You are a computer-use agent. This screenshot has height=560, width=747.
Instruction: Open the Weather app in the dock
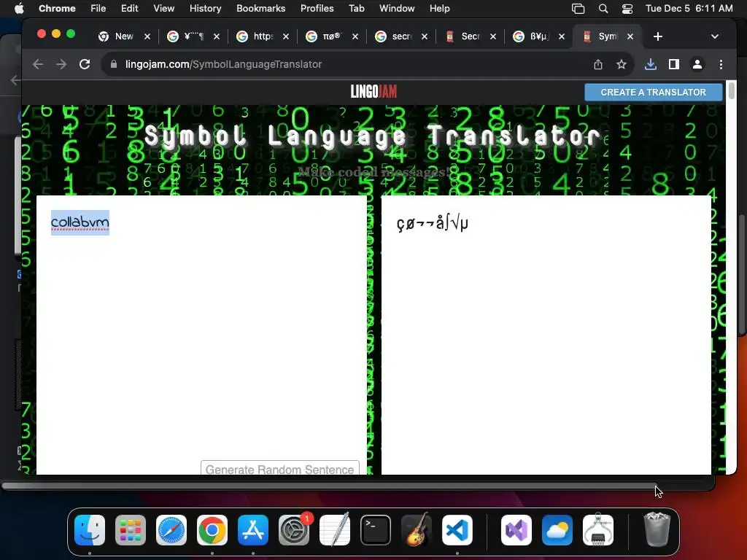click(557, 530)
